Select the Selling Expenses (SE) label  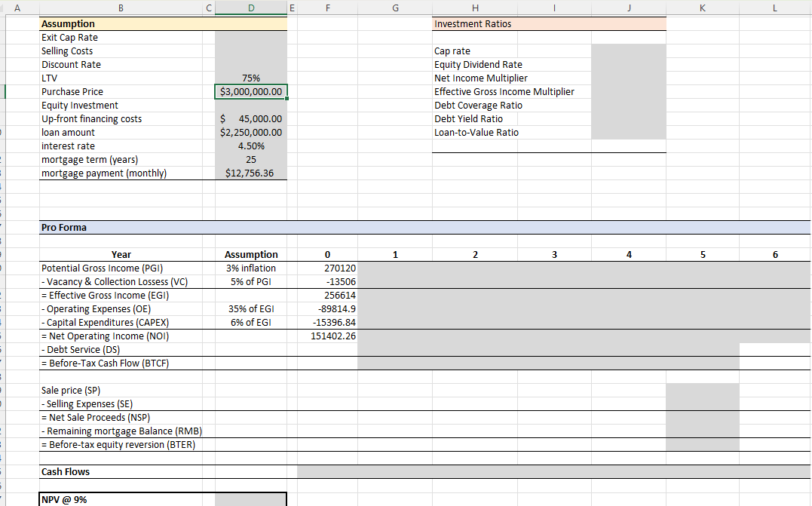87,404
